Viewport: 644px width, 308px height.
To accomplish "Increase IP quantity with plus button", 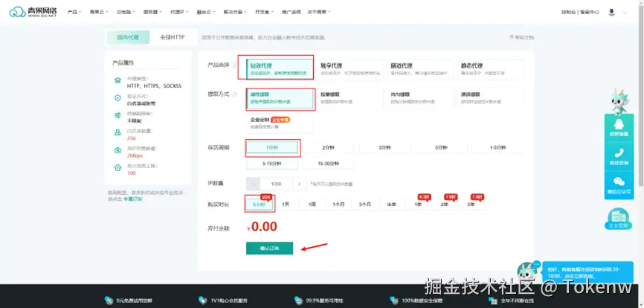I will [300, 184].
